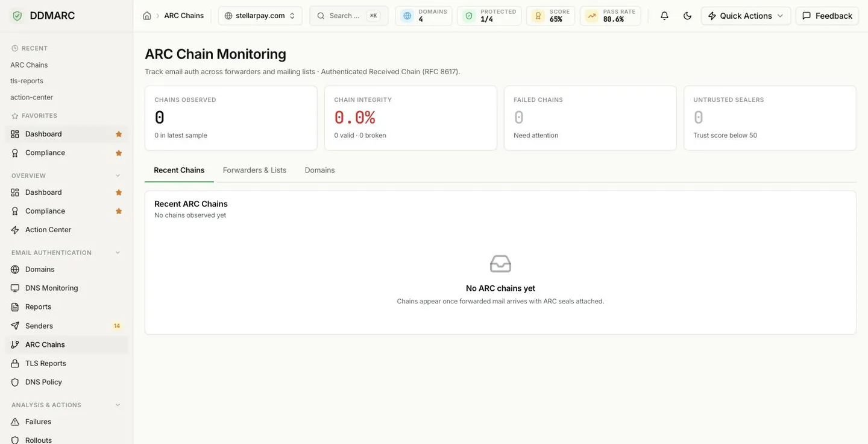Open DNS Monitoring menu item
The image size is (868, 444).
[x=66, y=288]
